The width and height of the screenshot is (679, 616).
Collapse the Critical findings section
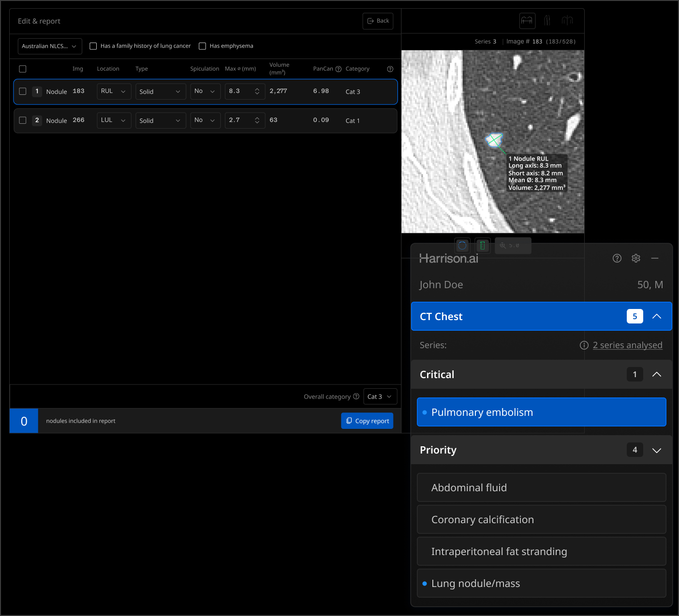656,374
